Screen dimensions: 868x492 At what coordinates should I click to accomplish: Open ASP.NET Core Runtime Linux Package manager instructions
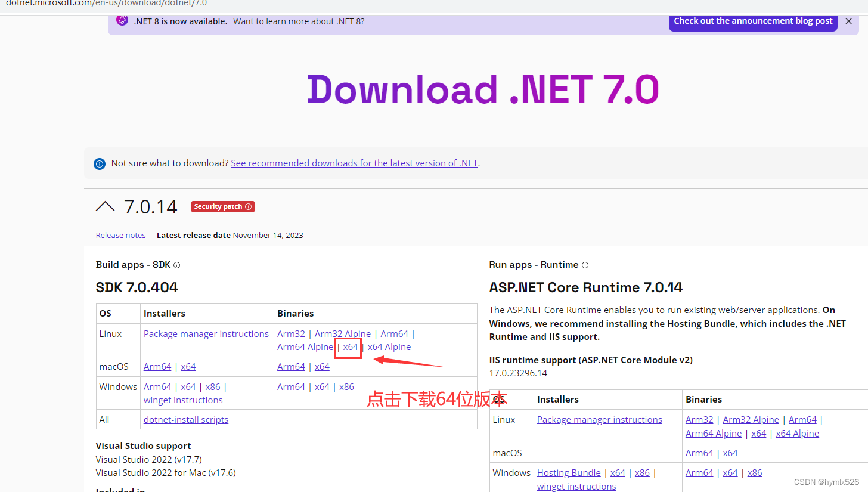[x=600, y=419]
